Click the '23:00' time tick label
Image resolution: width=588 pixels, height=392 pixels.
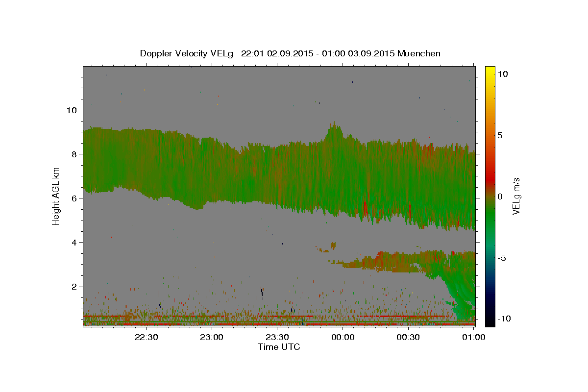pyautogui.click(x=212, y=337)
